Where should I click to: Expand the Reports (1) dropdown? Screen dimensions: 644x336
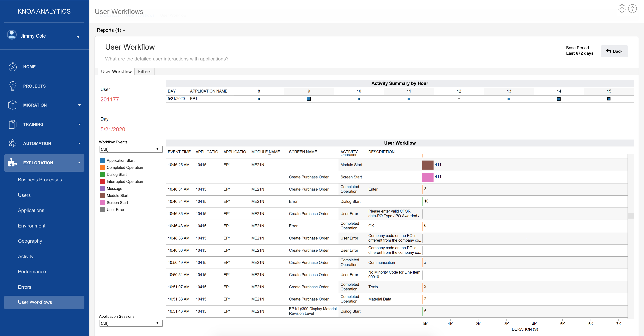coord(111,30)
